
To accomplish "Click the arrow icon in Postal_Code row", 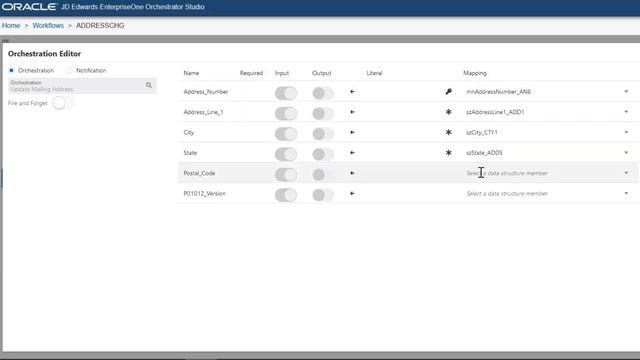I will (x=352, y=173).
